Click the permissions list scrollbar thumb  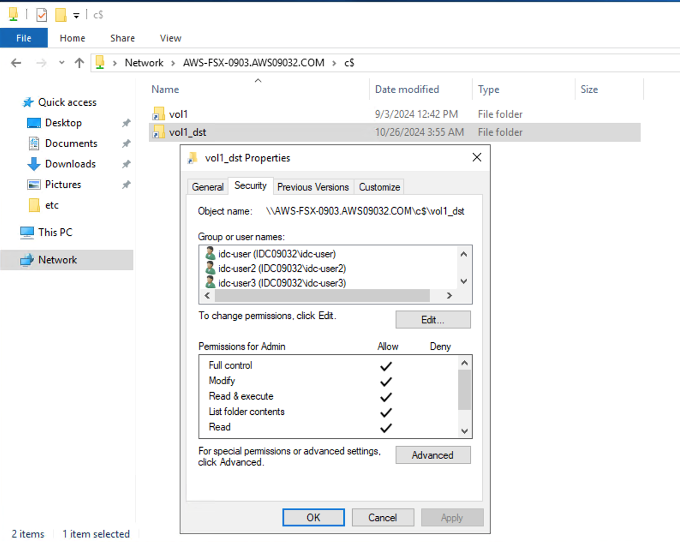click(464, 390)
